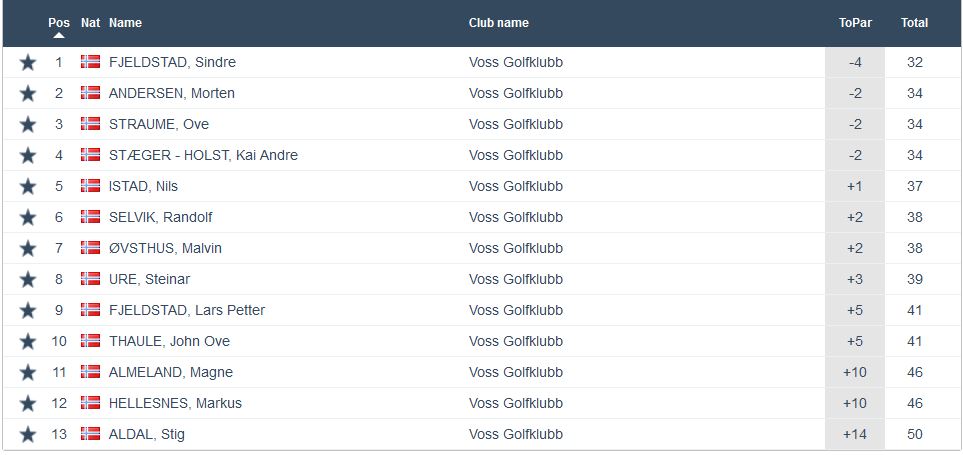This screenshot has width=963, height=455.
Task: Click star icon for ALMELAND, Magne
Action: [28, 373]
